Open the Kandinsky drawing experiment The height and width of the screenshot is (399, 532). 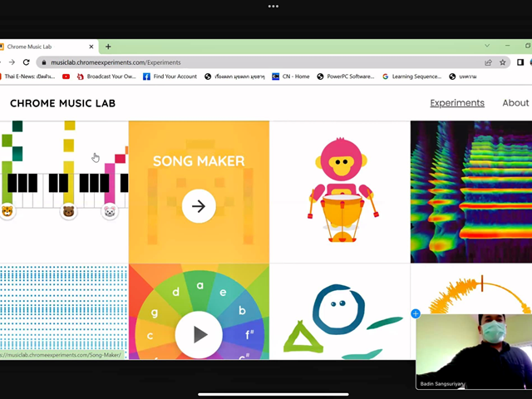click(x=340, y=311)
